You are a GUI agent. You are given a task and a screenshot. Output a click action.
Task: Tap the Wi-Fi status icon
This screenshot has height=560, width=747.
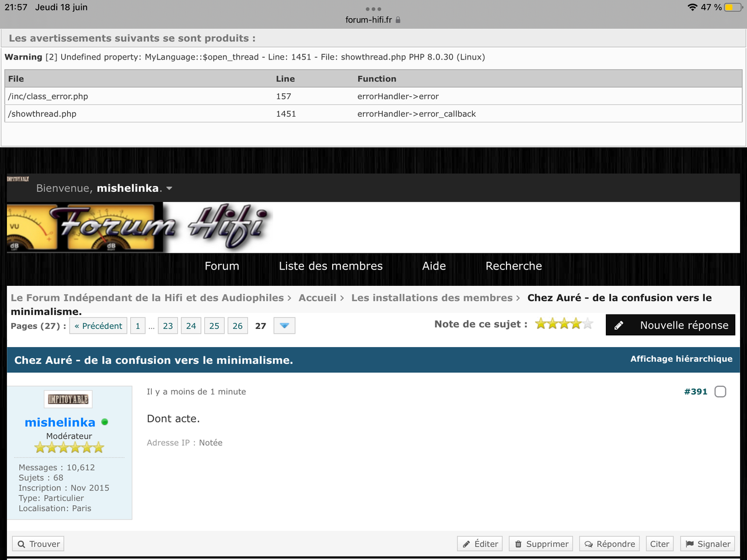pyautogui.click(x=692, y=7)
